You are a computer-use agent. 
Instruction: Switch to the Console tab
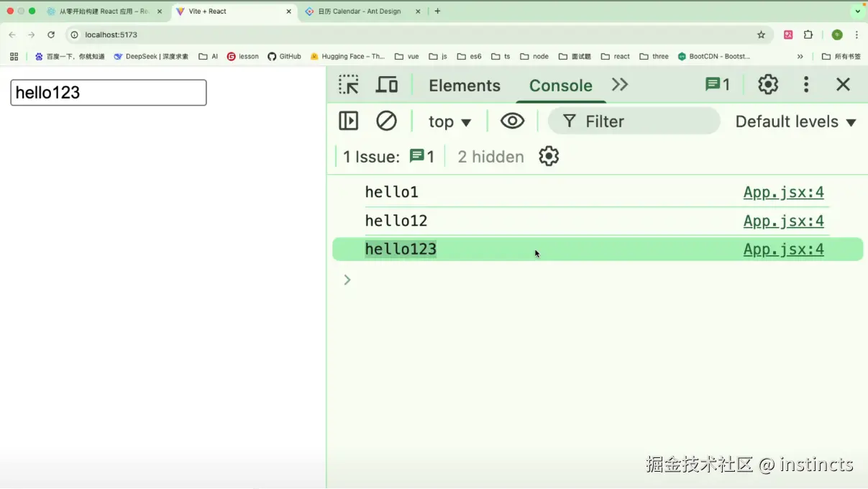(561, 86)
